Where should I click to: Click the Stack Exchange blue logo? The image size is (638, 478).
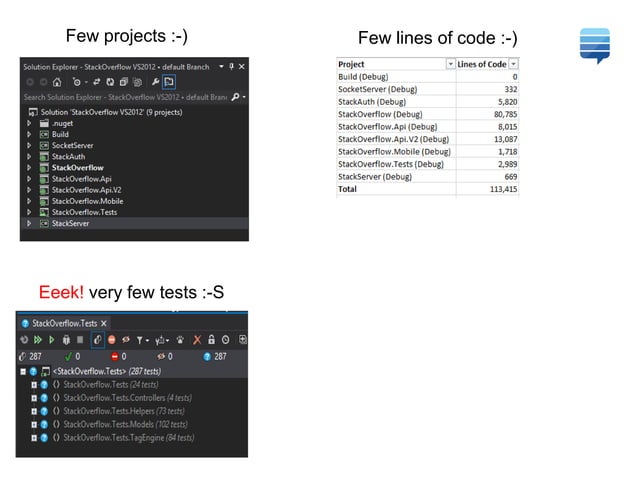[x=595, y=46]
